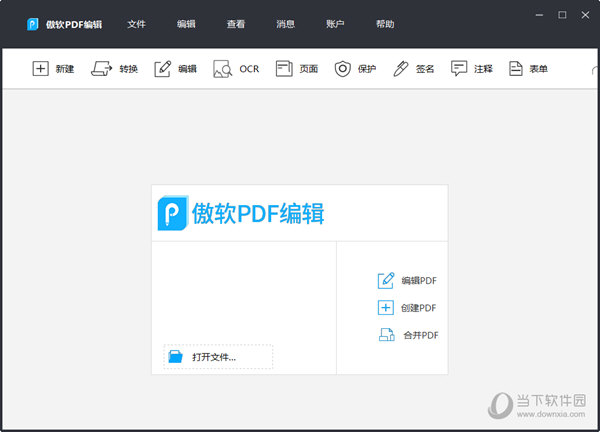Click the 保护 toolbar label
Viewport: 600px width, 432px height.
(x=367, y=69)
